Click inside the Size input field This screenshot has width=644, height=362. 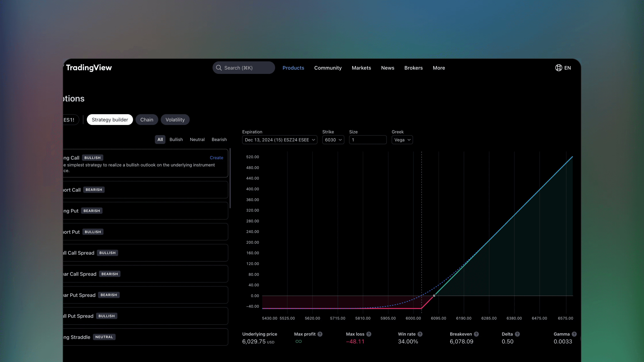click(368, 140)
